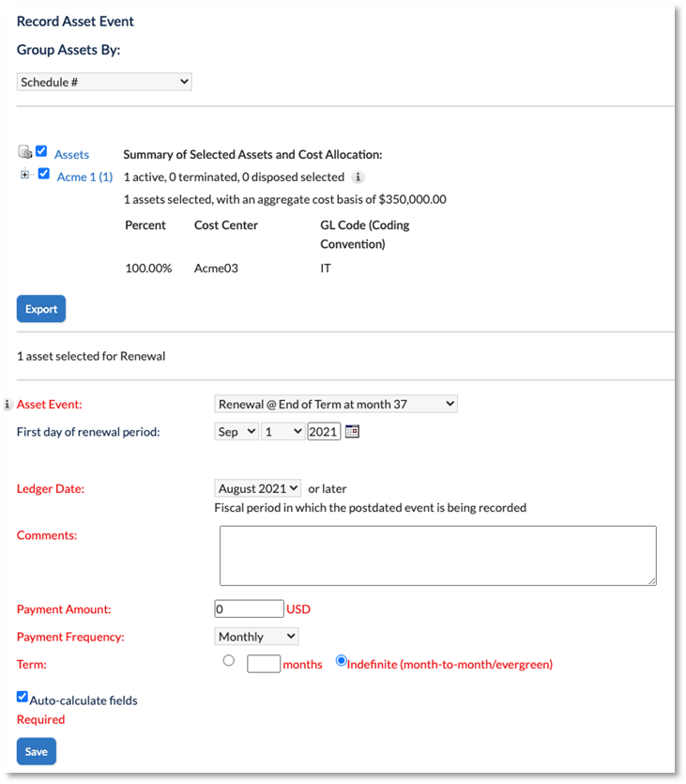Click the Acme03 cost center value

[x=217, y=269]
